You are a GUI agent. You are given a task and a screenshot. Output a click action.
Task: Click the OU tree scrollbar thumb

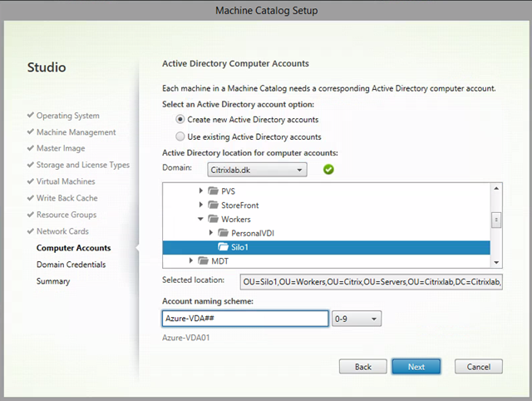pyautogui.click(x=496, y=220)
